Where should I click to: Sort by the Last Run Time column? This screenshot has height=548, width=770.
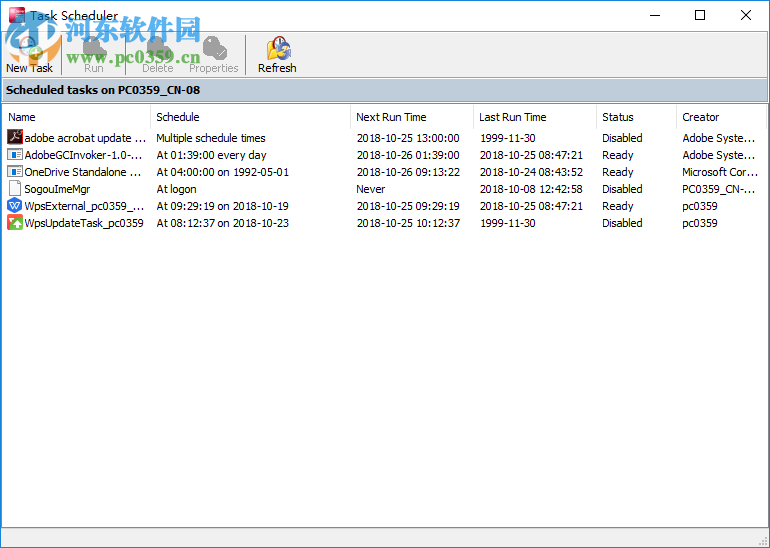tap(535, 117)
